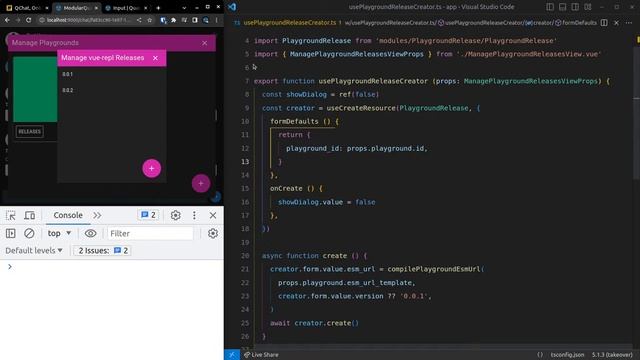Viewport: 640px width, 360px height.
Task: Toggle the DevTools device toolbar
Action: [x=29, y=215]
